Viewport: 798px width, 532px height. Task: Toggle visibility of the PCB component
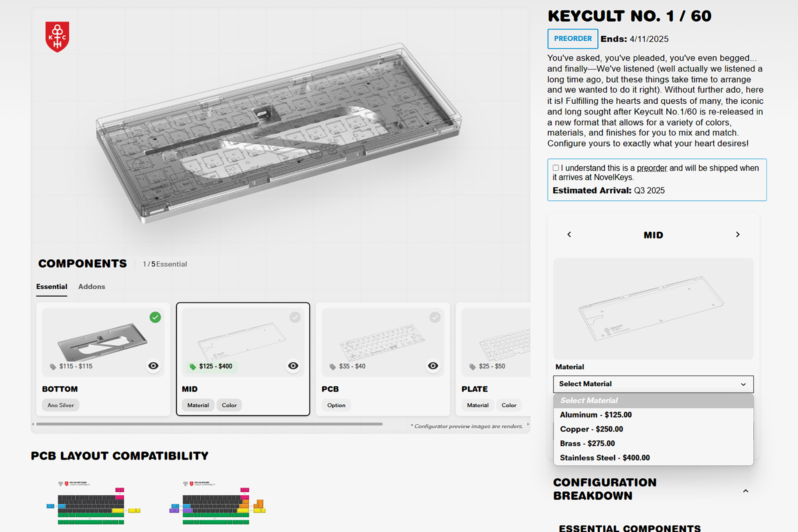point(433,366)
